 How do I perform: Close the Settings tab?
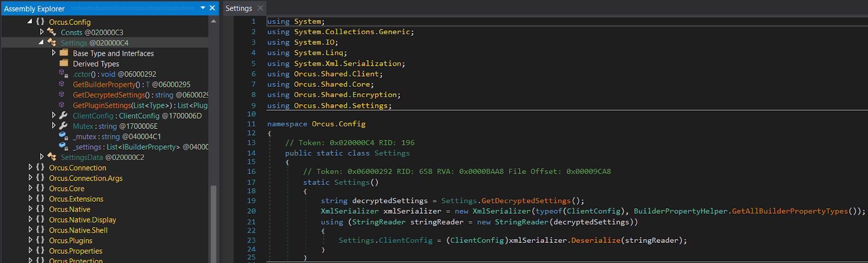point(260,8)
